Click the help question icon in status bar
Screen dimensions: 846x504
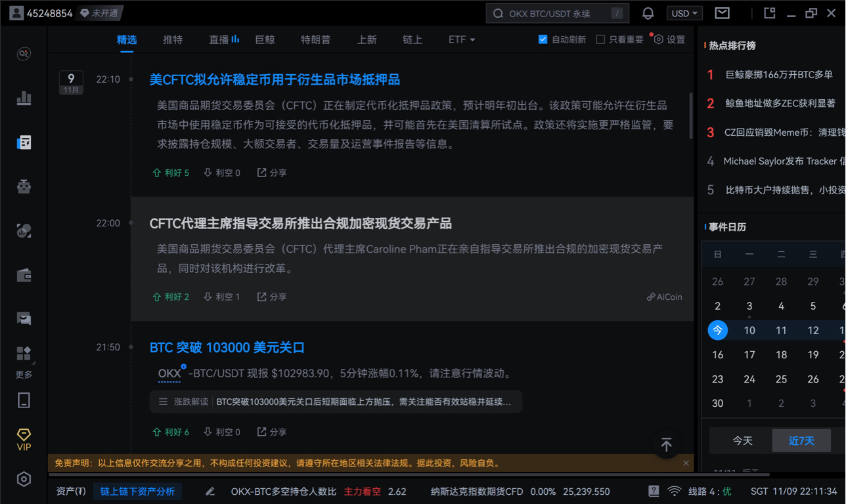click(x=654, y=491)
